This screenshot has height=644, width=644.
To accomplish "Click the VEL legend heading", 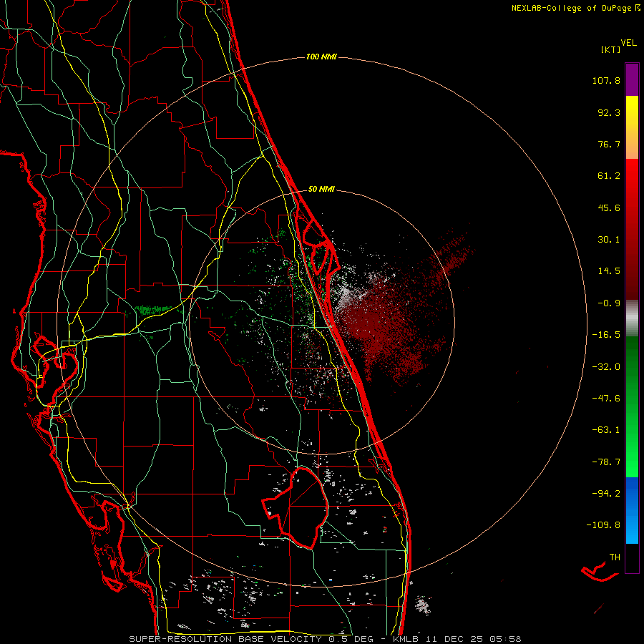I will [x=628, y=43].
